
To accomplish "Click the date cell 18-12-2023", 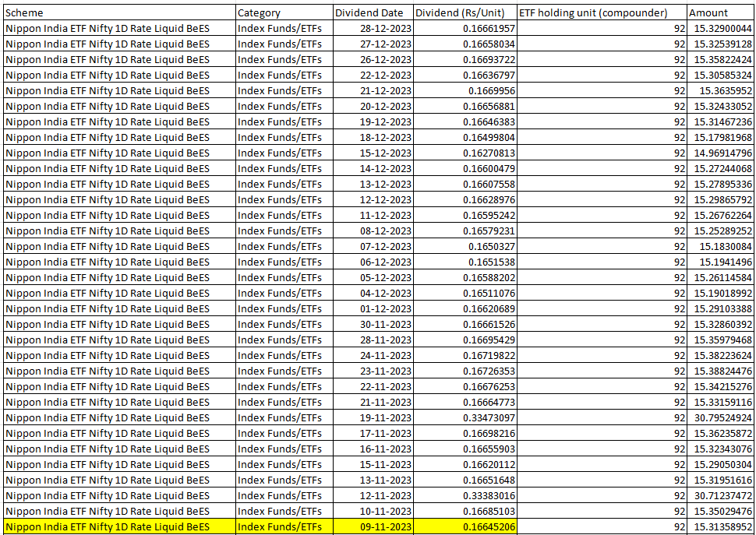I will point(373,138).
